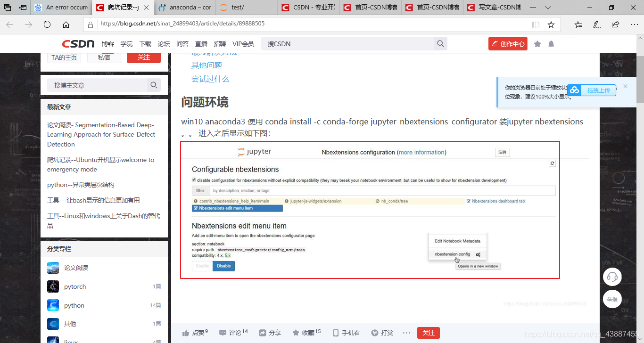
Task: Click the red 关注 button in sidebar
Action: coord(144,57)
